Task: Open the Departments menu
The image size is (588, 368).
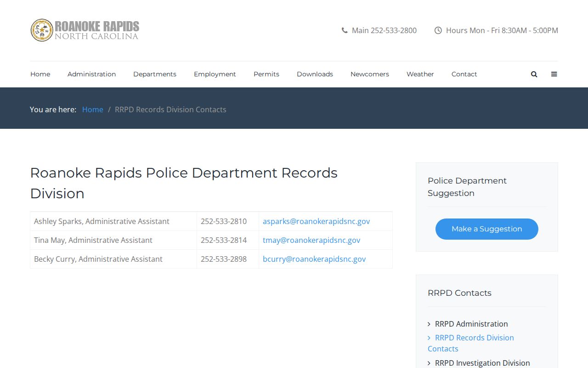Action: click(155, 74)
